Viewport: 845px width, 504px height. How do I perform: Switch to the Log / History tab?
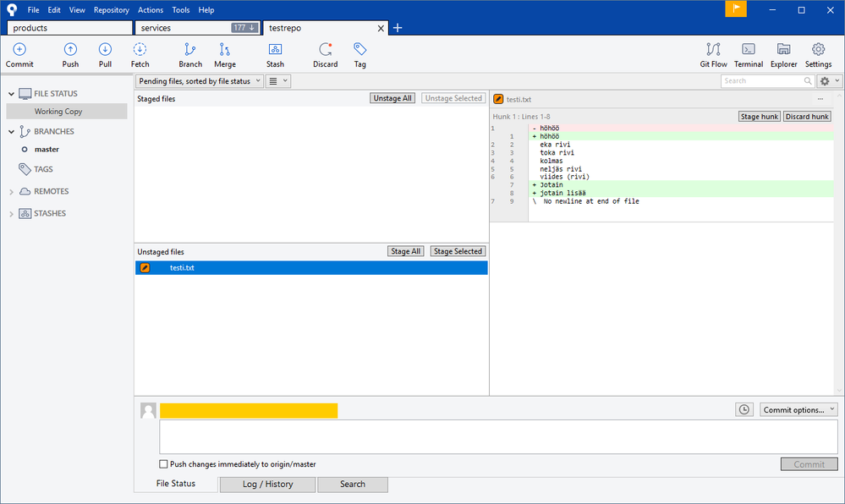(x=267, y=484)
